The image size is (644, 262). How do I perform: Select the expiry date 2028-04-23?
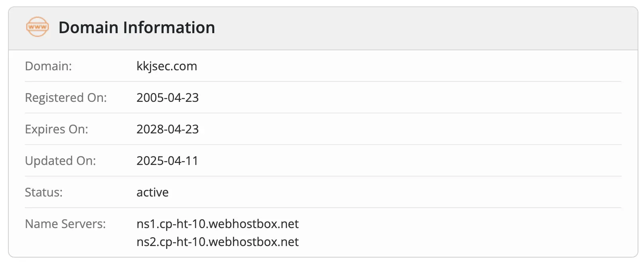coord(167,129)
